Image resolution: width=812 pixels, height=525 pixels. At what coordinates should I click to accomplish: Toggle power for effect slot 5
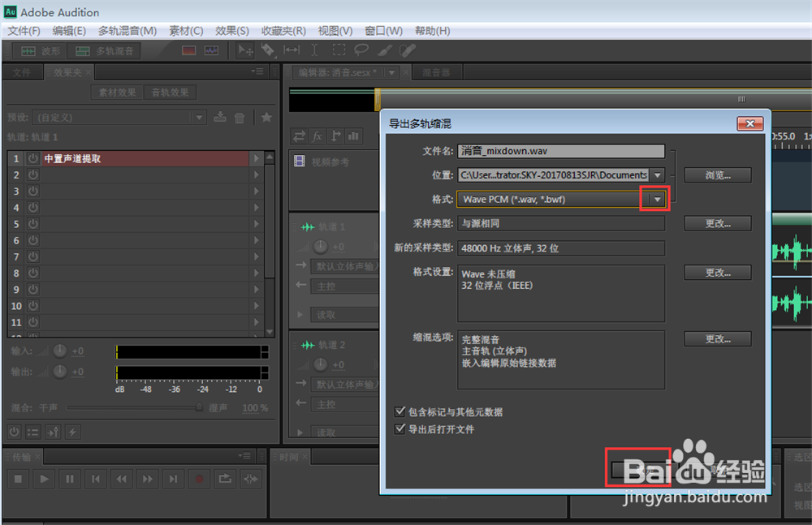tap(33, 224)
